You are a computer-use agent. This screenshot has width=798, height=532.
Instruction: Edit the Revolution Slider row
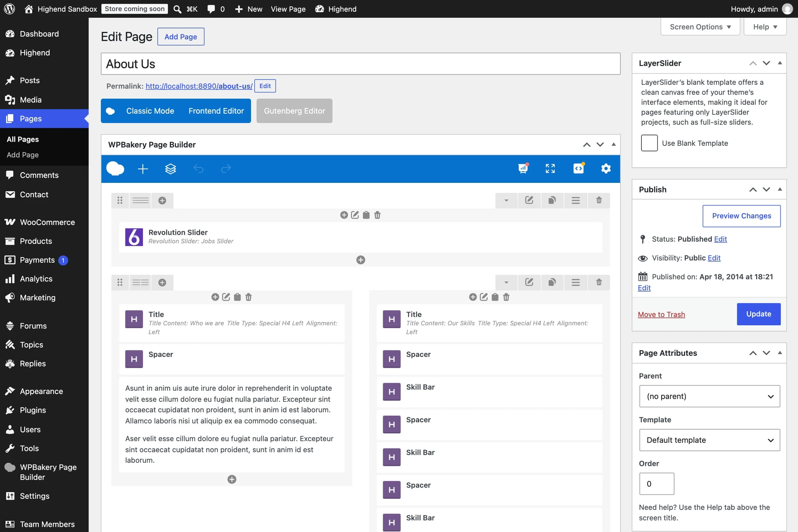[x=529, y=200]
